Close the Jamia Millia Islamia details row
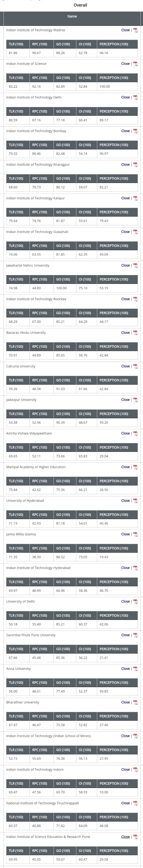143x868 pixels. (125, 534)
